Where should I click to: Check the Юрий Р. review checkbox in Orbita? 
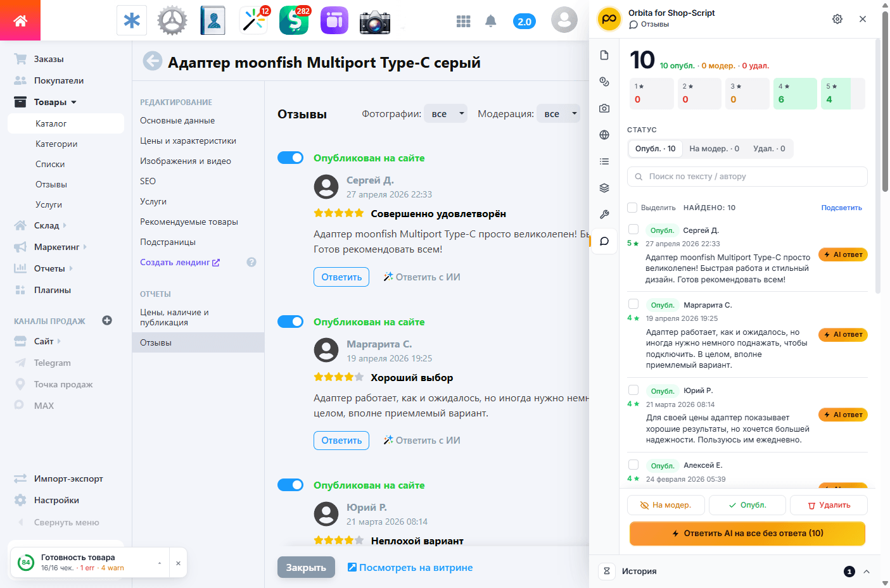633,390
